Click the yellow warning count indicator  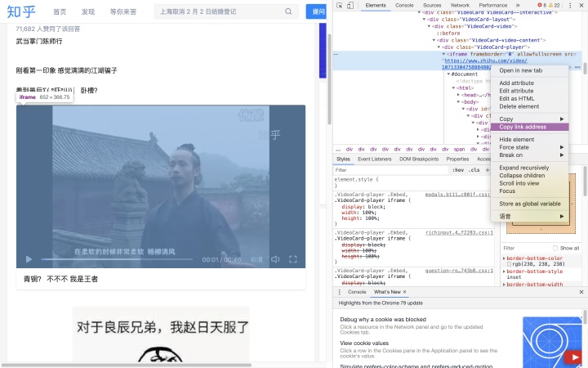tap(555, 5)
